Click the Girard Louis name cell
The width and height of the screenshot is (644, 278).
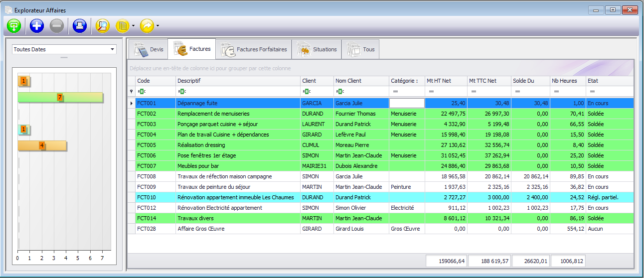pos(361,229)
